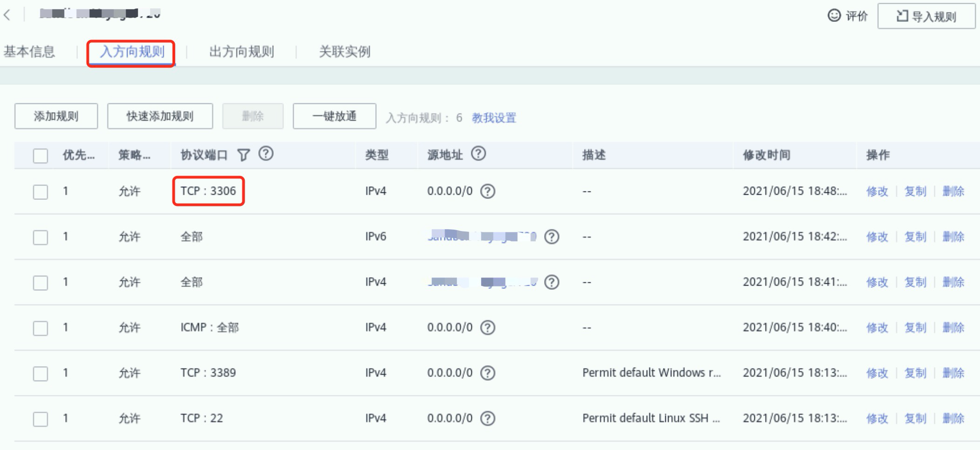Screen dimensions: 980x450
Task: Click the back arrow at top left
Action: pos(7,15)
